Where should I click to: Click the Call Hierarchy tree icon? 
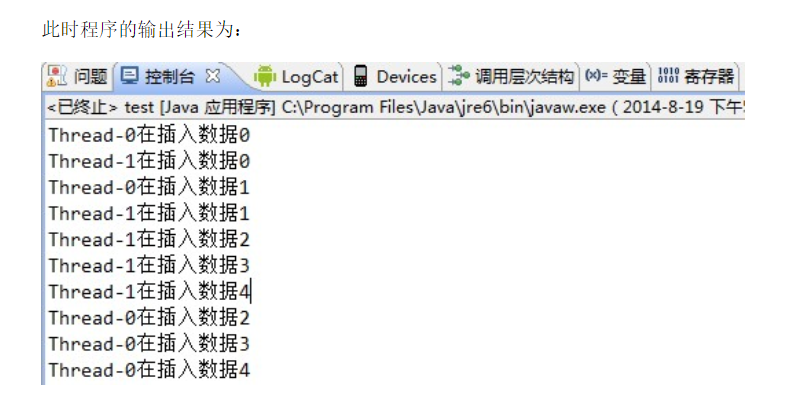[459, 76]
